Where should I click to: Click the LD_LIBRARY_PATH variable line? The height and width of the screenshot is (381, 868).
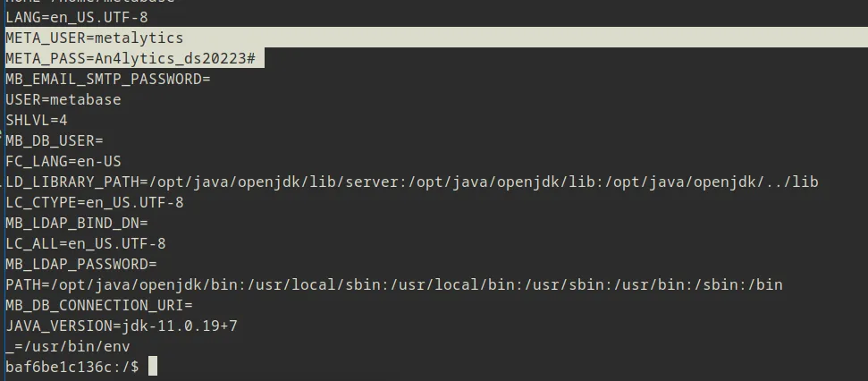[x=411, y=182]
